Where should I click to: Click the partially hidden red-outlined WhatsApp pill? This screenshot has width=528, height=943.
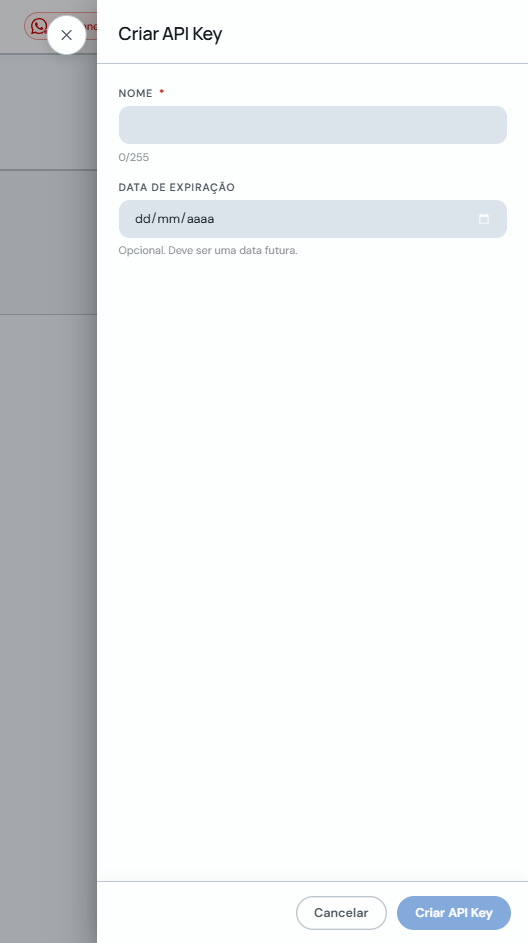pos(60,26)
